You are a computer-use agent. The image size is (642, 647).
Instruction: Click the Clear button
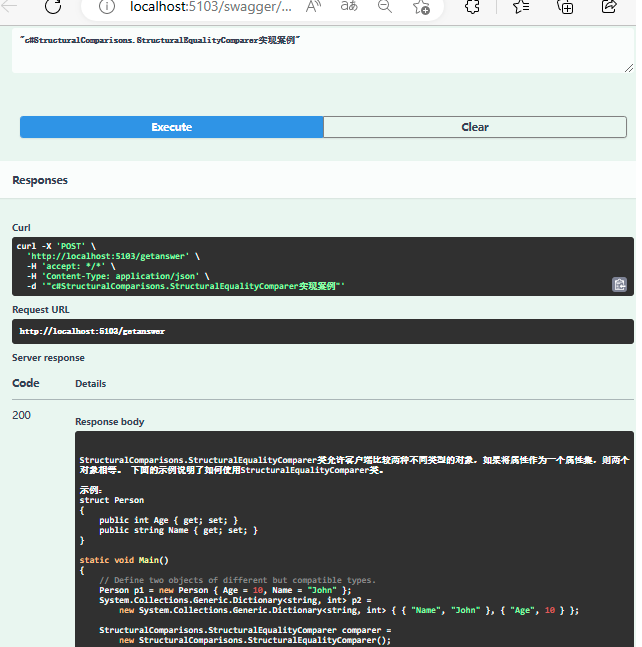click(x=475, y=127)
